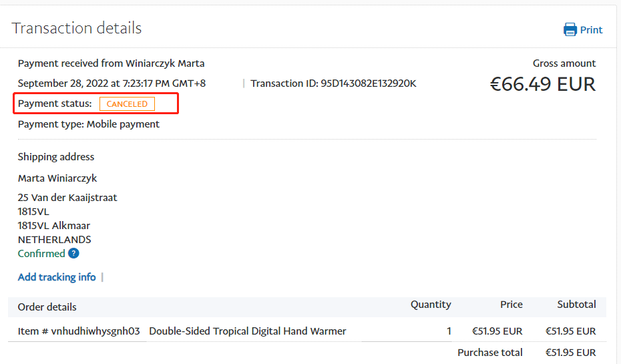The height and width of the screenshot is (364, 621).
Task: Click the CANCELED payment status badge
Action: [127, 104]
